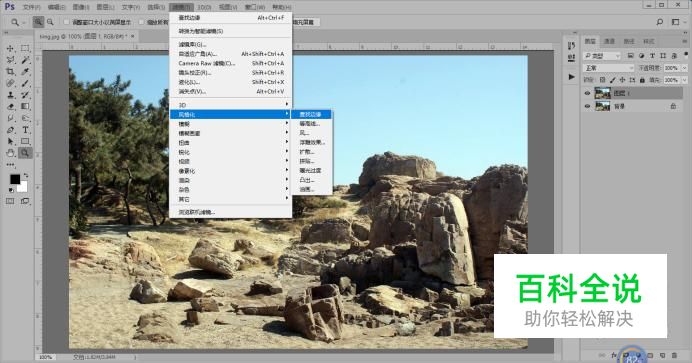Select the Pen tool
This screenshot has height=363, width=692.
pos(10,130)
